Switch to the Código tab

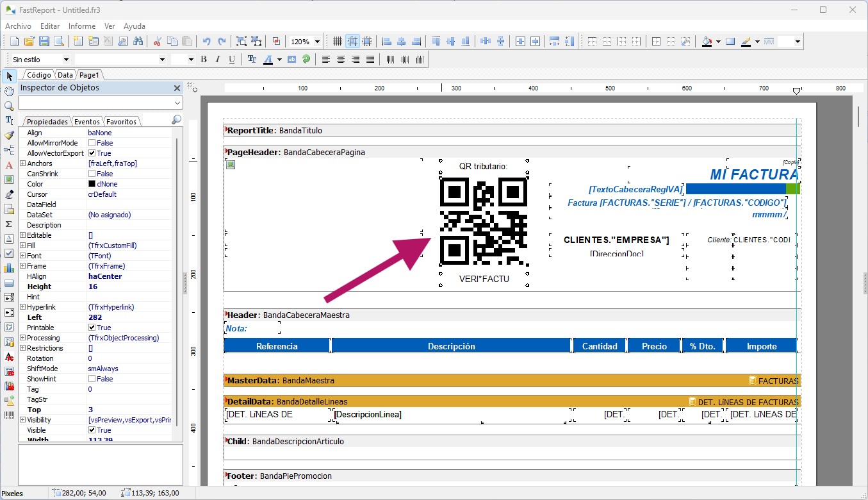pyautogui.click(x=38, y=75)
